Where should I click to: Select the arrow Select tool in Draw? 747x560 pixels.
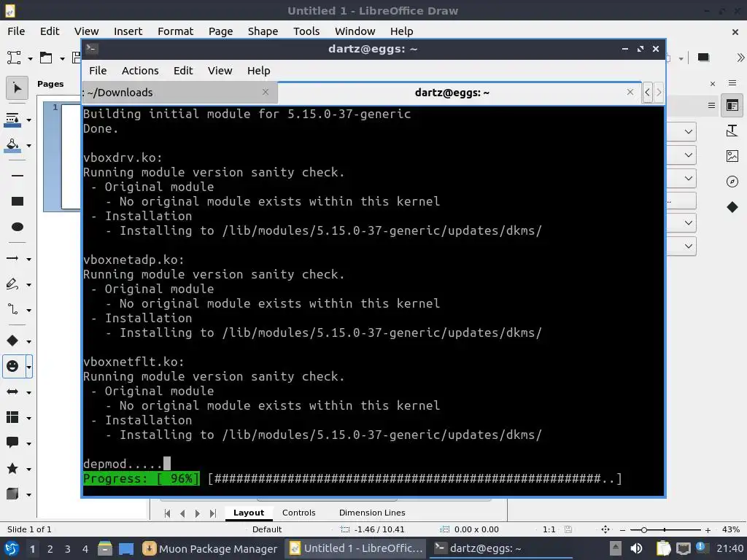17,88
